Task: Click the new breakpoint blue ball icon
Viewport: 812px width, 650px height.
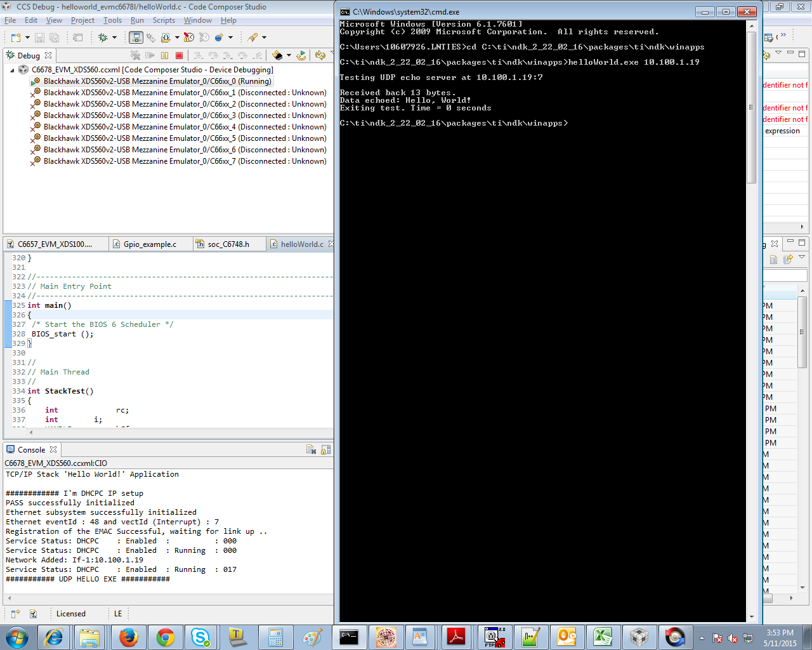Action: [x=219, y=37]
